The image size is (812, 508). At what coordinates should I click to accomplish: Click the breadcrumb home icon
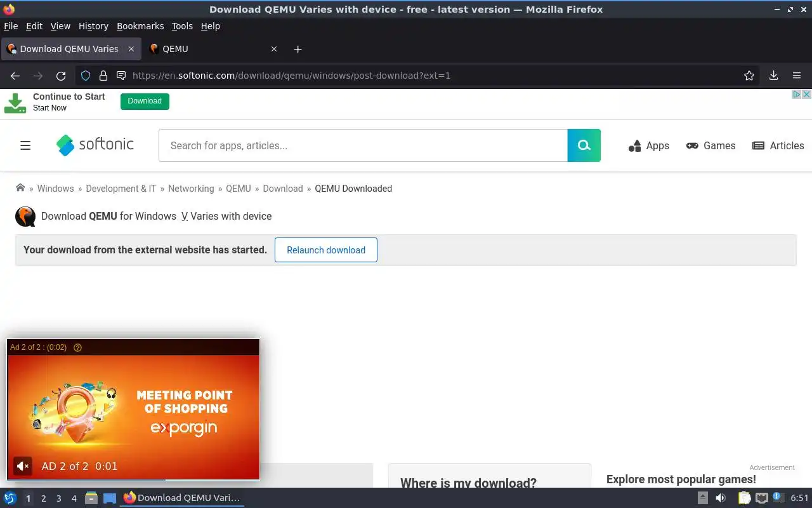20,188
